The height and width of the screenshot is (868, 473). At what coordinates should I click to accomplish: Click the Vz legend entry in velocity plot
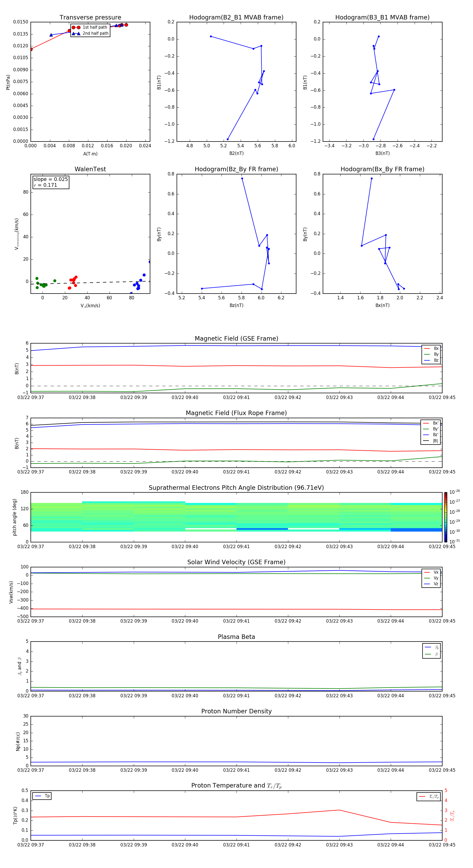point(431,584)
